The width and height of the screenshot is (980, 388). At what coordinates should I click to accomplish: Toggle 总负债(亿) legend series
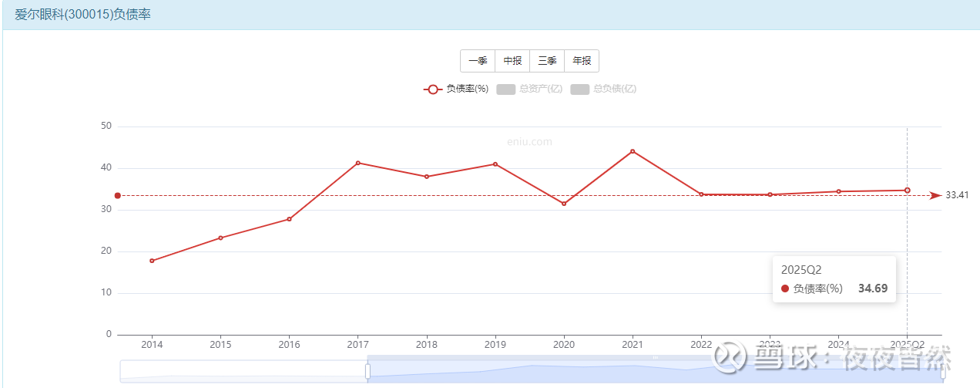point(603,89)
